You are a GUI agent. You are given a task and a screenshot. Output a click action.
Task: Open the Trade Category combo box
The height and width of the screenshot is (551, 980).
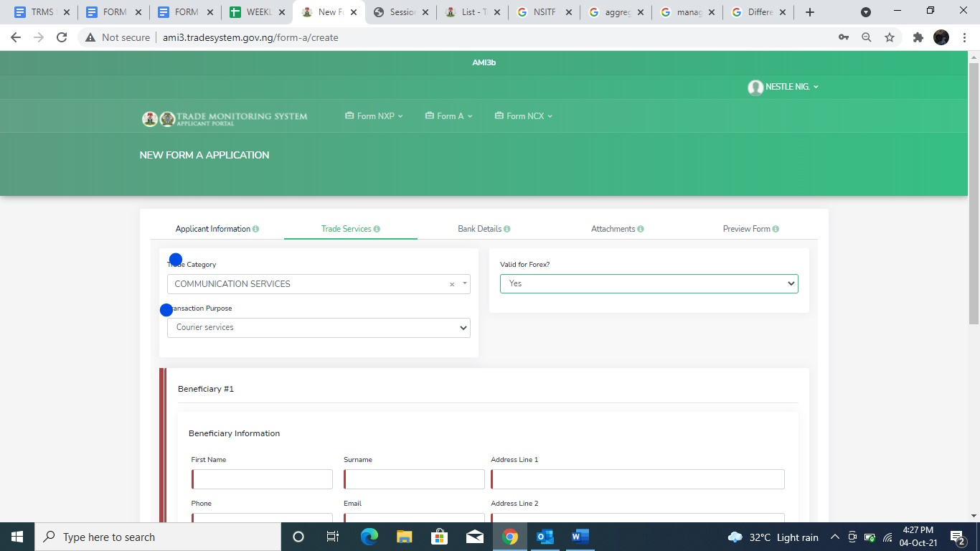point(319,284)
